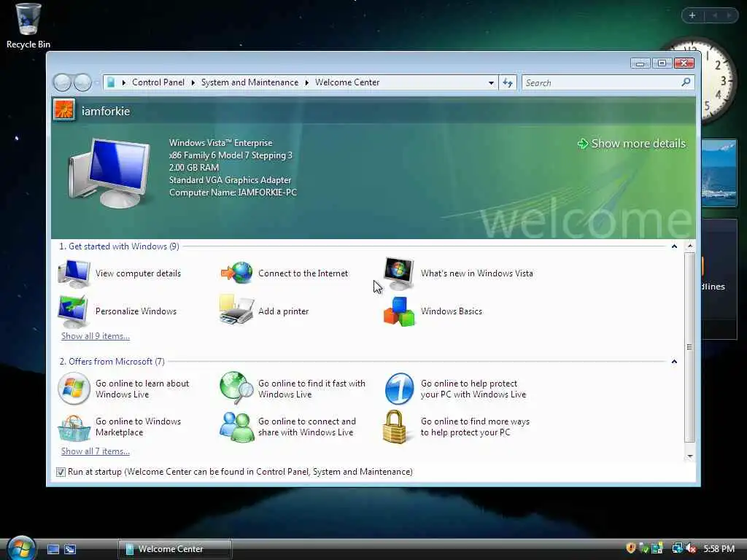Open the Windows Marketplace basket icon

point(74,427)
